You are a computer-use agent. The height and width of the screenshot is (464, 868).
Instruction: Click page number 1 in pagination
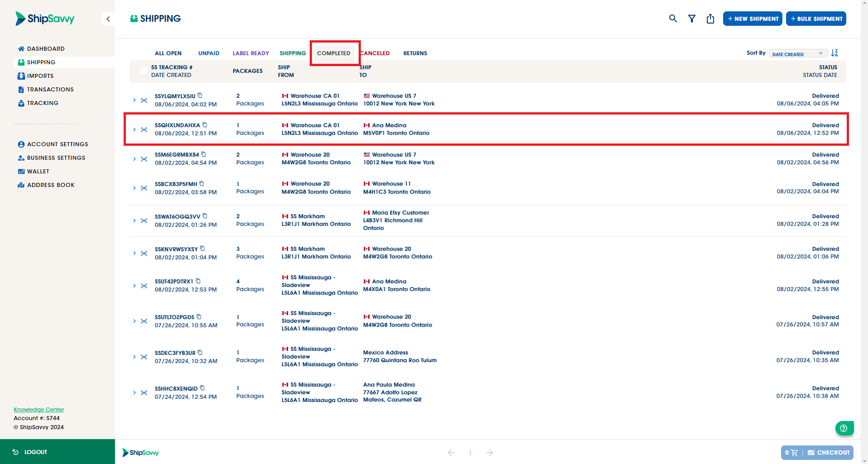coord(470,453)
